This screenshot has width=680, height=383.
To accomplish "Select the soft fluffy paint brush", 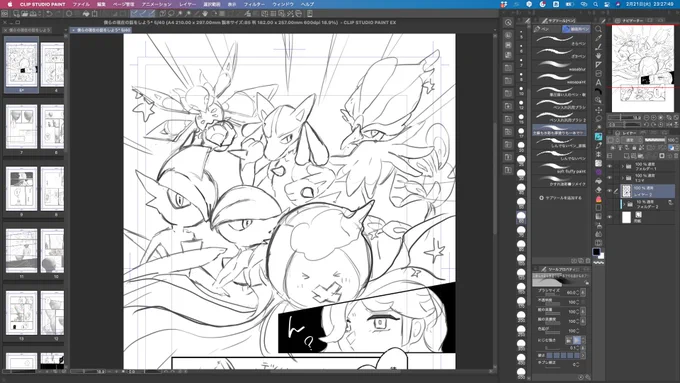I will (559, 169).
